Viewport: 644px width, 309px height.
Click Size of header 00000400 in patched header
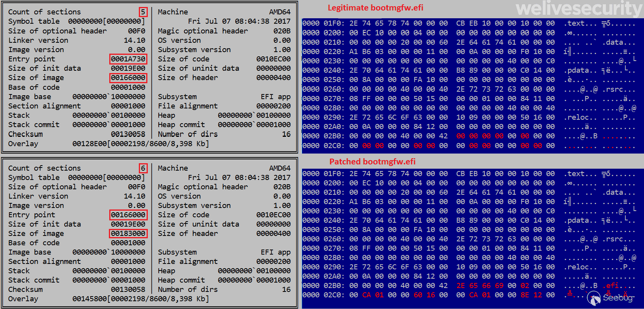click(273, 234)
